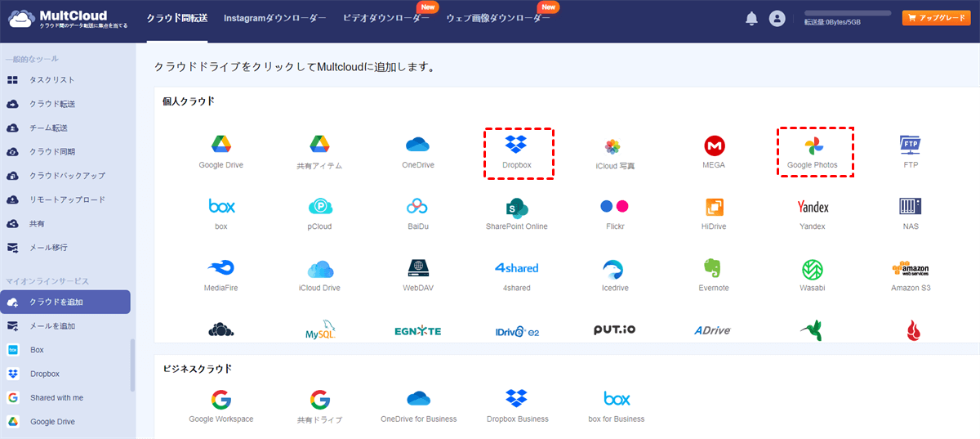The height and width of the screenshot is (439, 980).
Task: Add FTP cloud connection
Action: tap(911, 152)
